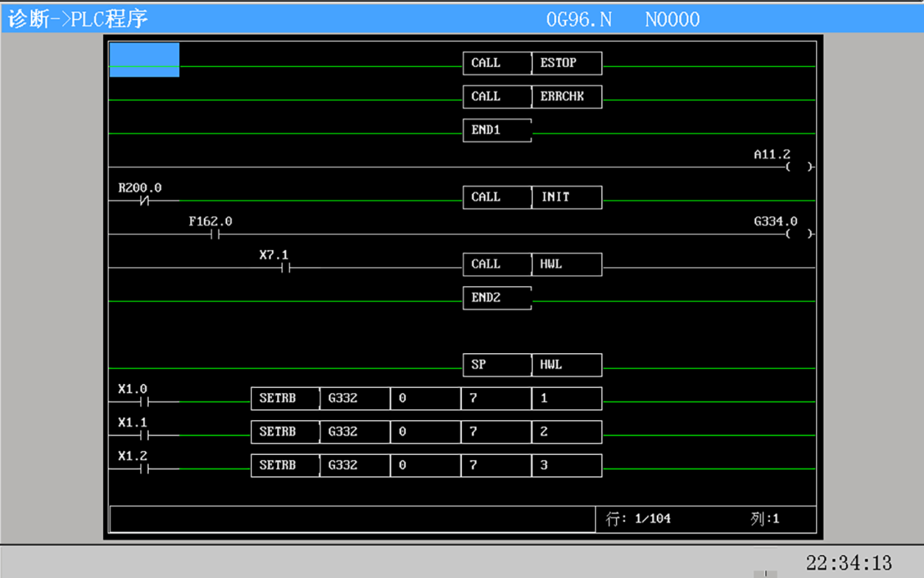The image size is (924, 578).
Task: Click the A11.2 output coil
Action: coord(799,167)
